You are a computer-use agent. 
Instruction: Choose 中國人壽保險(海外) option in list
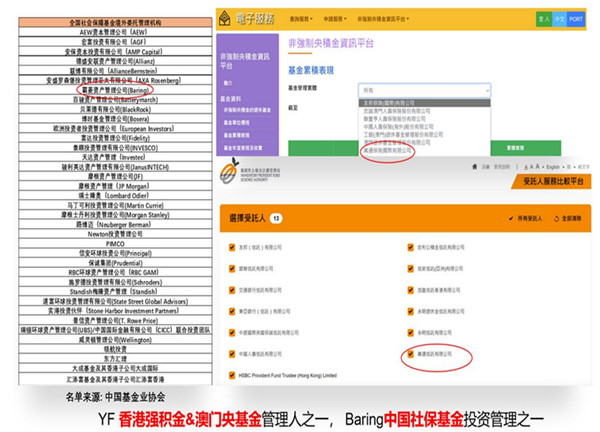tap(424, 127)
